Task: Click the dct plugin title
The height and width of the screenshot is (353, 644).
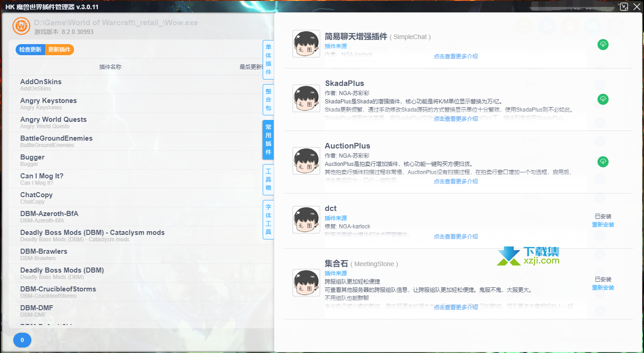Action: (331, 209)
